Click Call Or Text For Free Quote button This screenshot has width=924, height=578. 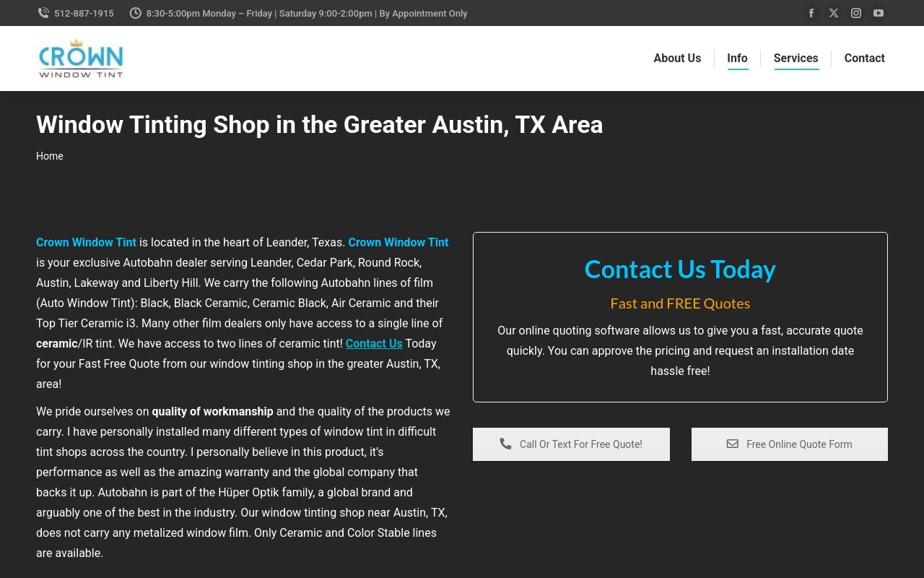[x=571, y=444]
